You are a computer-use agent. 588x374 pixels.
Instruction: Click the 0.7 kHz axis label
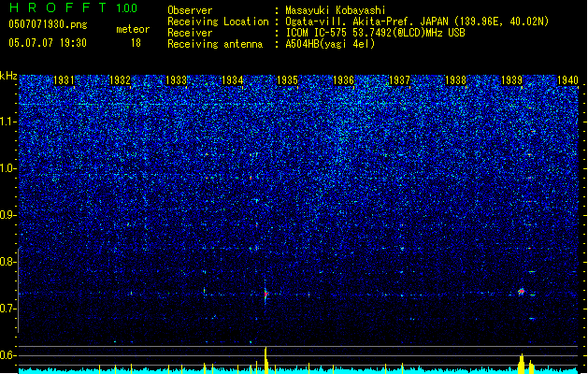click(7, 309)
